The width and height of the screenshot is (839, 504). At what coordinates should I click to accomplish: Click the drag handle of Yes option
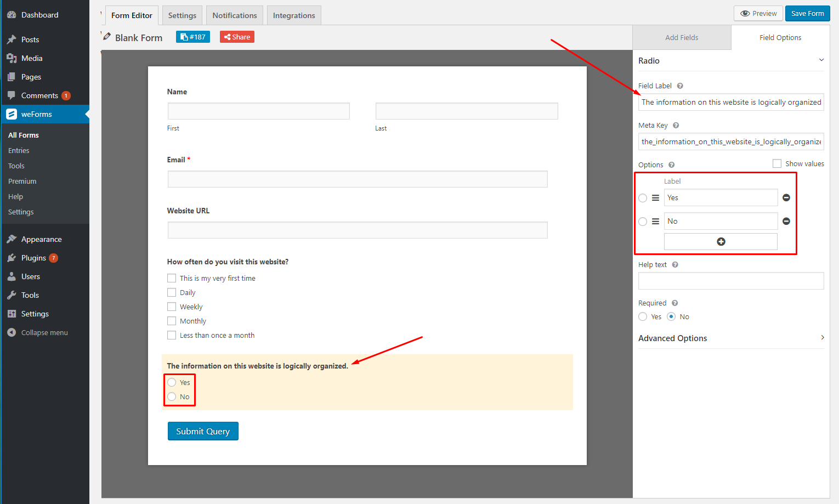click(655, 197)
